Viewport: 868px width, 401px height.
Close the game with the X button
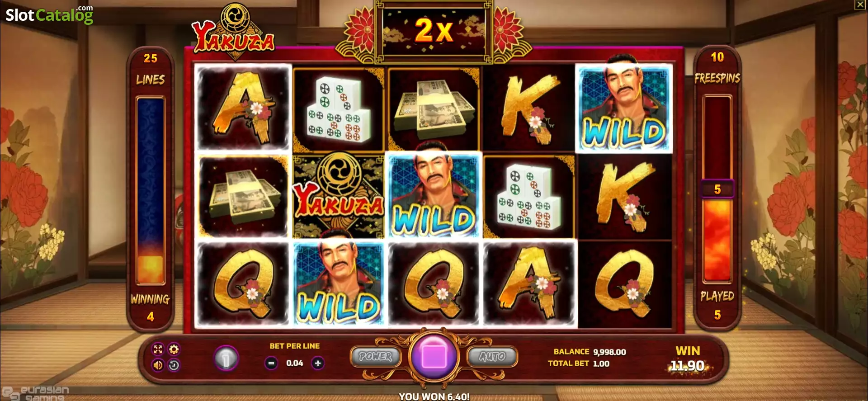tap(860, 5)
